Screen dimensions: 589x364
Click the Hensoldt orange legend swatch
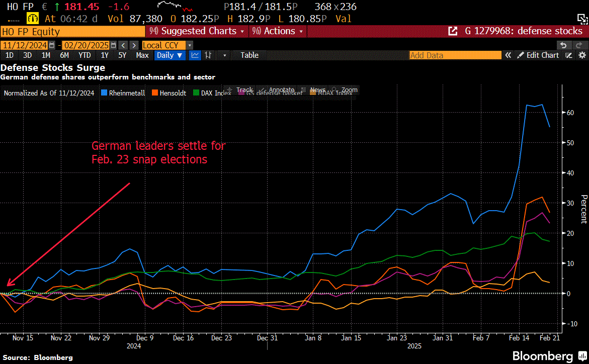[155, 93]
